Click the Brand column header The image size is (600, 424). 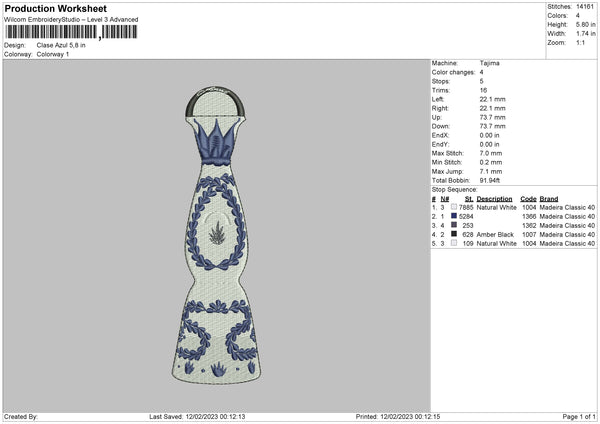549,199
